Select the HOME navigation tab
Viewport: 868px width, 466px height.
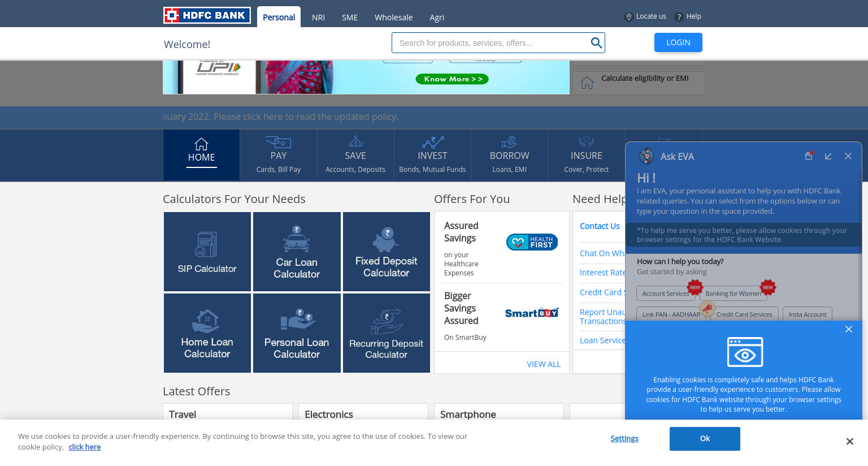[x=202, y=155]
